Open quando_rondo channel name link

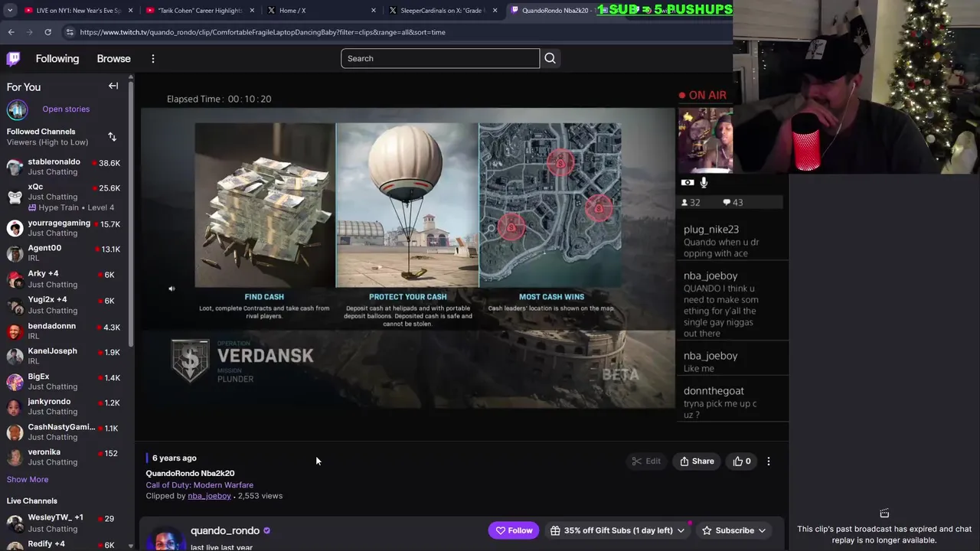point(224,530)
